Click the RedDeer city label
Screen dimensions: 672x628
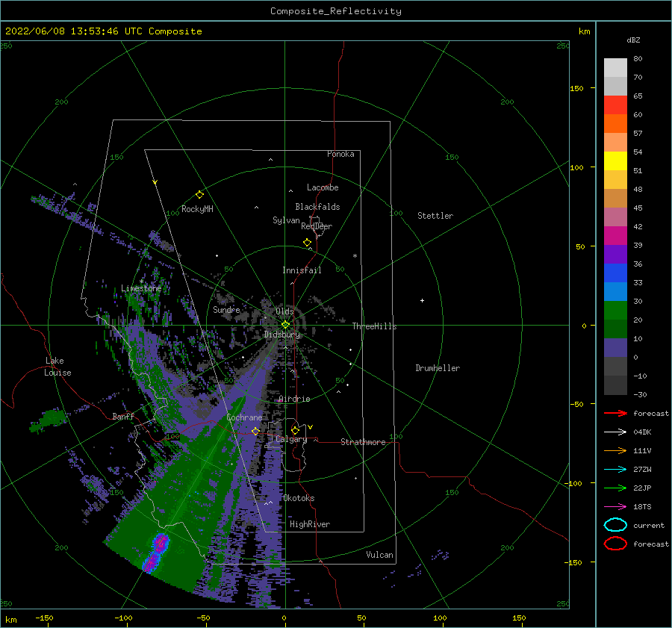(x=317, y=226)
